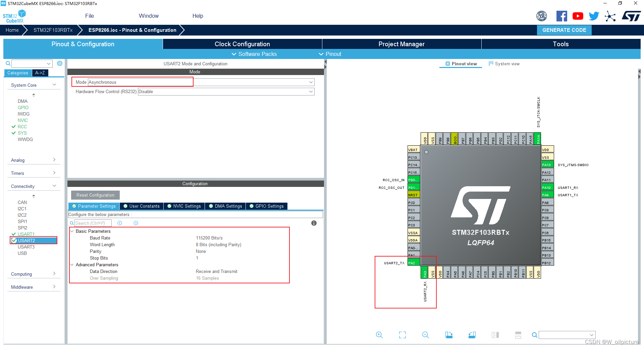
Task: Select RCC under System Core
Action: click(22, 127)
